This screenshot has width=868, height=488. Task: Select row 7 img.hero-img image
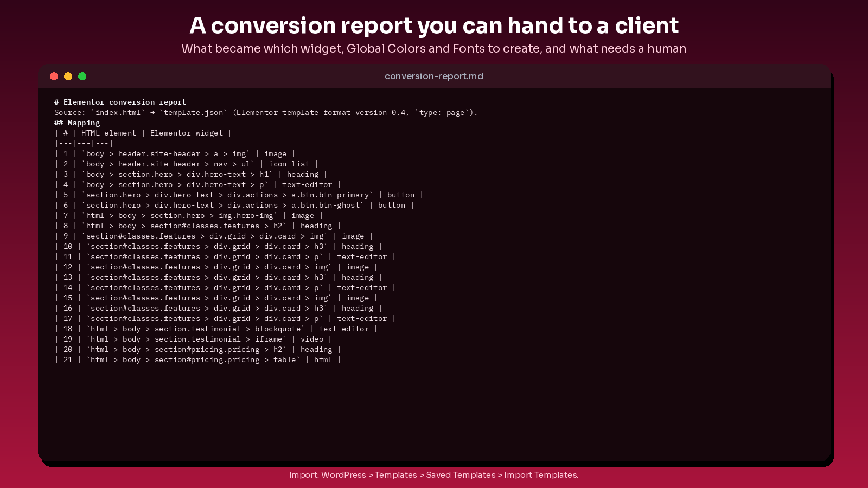point(189,215)
